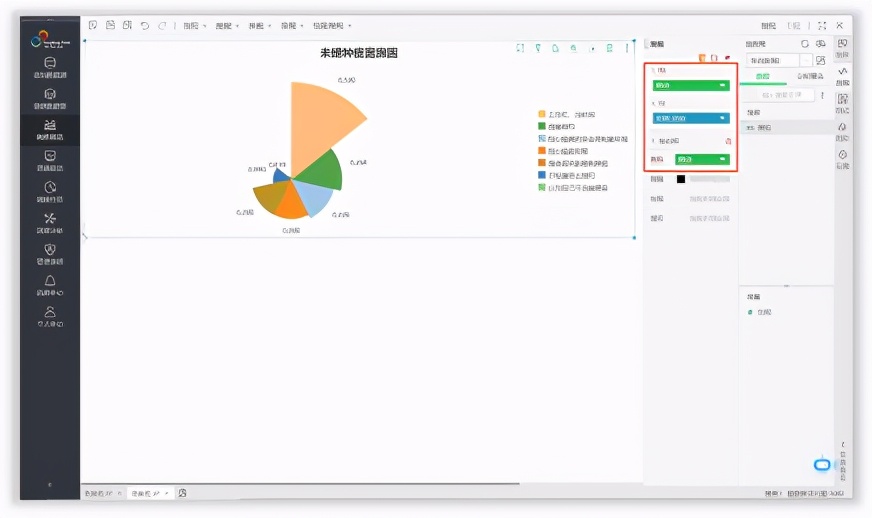Screen dimensions: 872x518
Task: Click the red icon above red-outlined panel
Action: [727, 57]
